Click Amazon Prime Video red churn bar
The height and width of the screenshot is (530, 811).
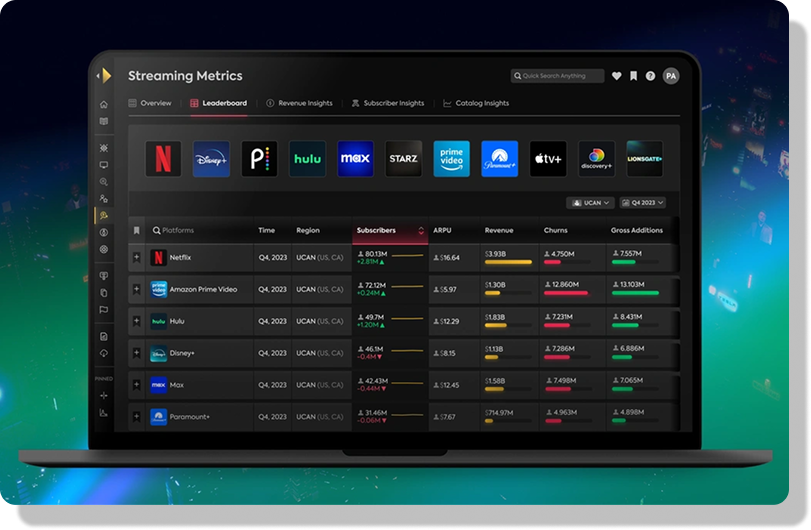point(566,294)
